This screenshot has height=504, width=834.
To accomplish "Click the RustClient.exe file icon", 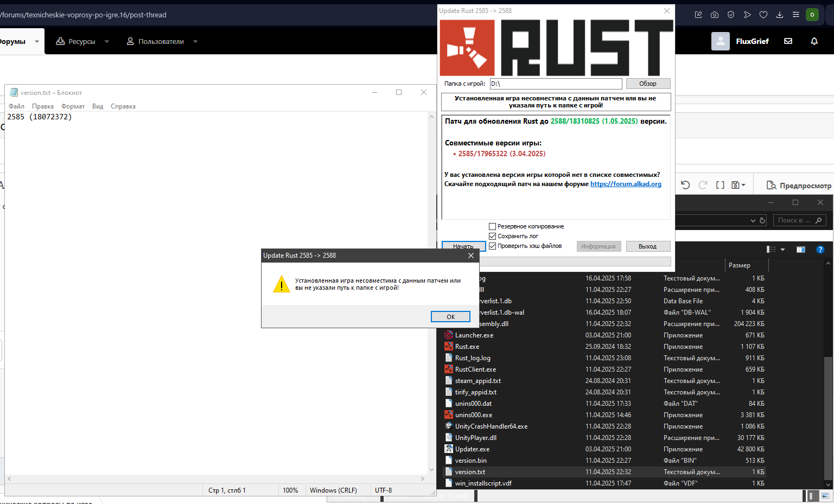I will click(449, 369).
